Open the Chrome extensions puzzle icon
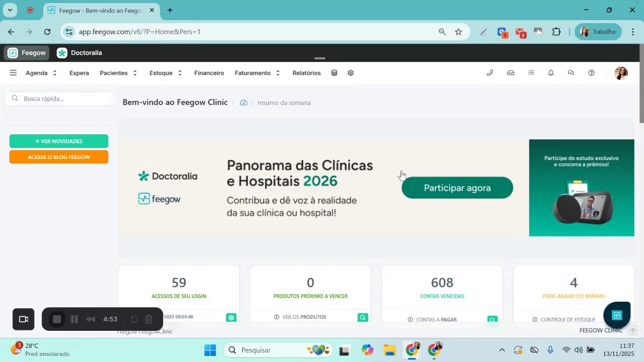The height and width of the screenshot is (362, 644). (x=556, y=32)
